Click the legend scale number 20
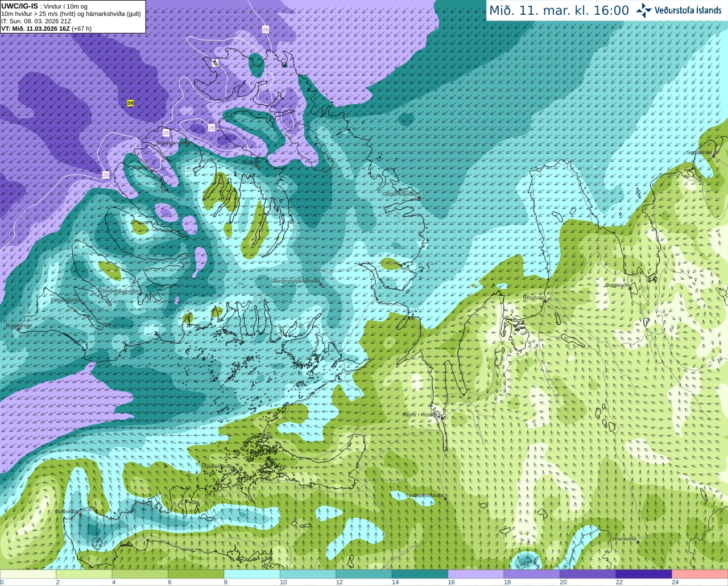This screenshot has width=728, height=586. 563,583
